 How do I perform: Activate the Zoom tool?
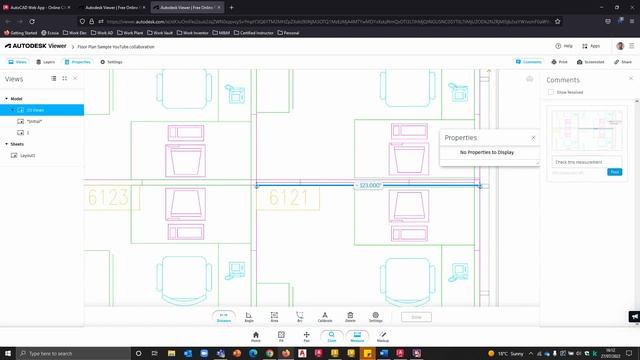tap(332, 336)
